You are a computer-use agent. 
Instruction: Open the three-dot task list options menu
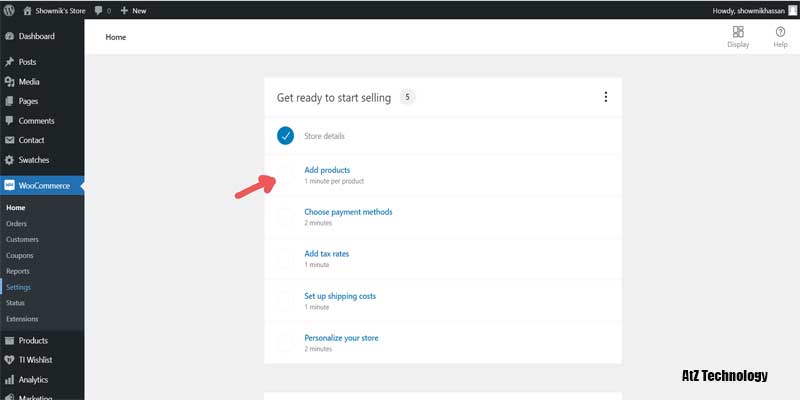coord(605,97)
